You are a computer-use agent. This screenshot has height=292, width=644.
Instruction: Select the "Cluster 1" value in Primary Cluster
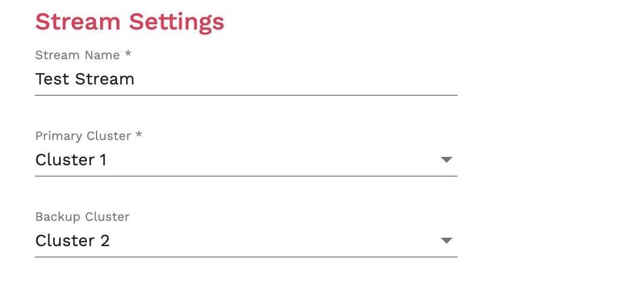pyautogui.click(x=71, y=160)
